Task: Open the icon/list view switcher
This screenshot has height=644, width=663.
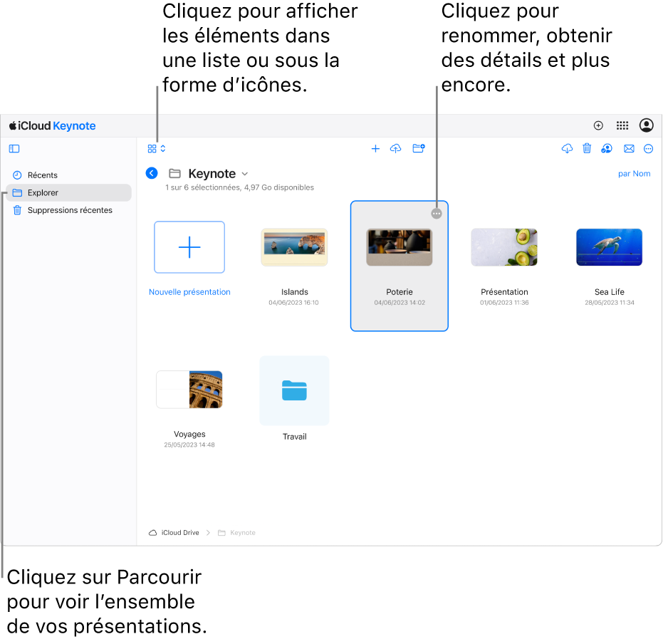Action: [x=157, y=149]
